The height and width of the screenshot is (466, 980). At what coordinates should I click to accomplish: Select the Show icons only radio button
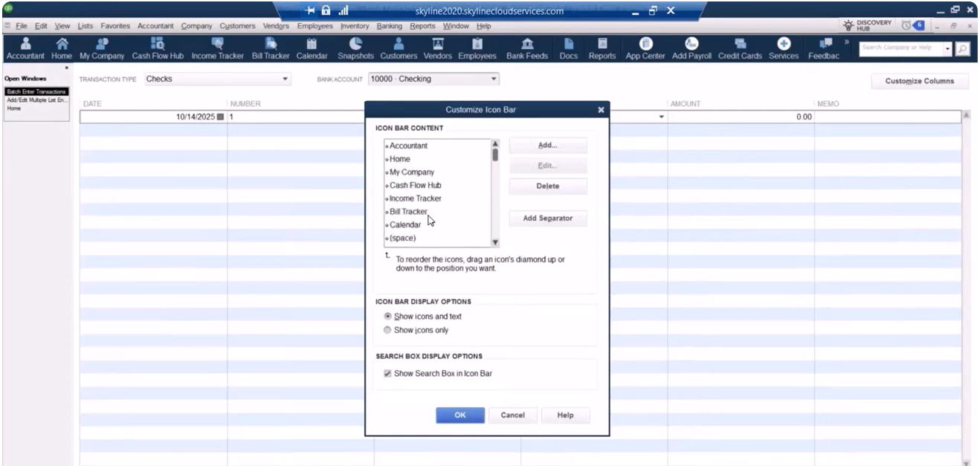(387, 330)
